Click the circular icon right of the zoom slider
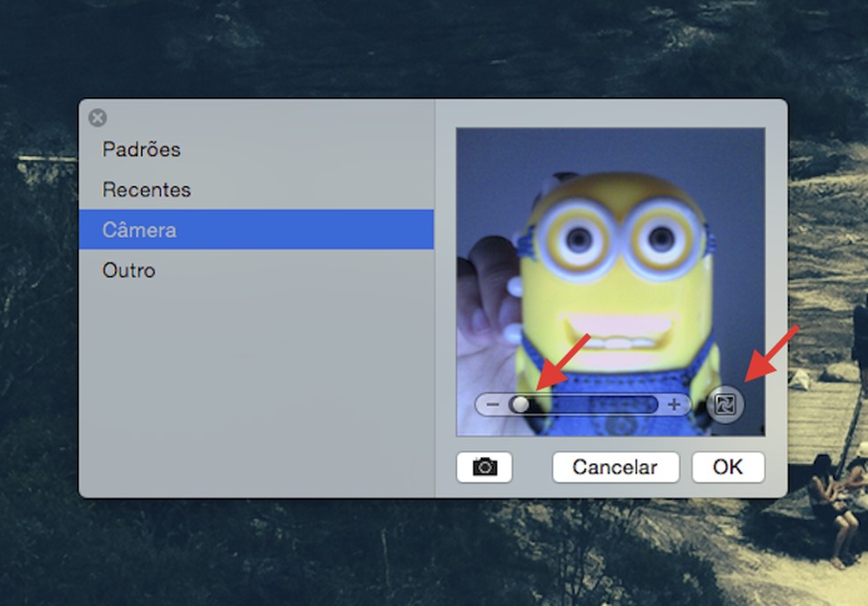This screenshot has width=868, height=606. pyautogui.click(x=725, y=405)
